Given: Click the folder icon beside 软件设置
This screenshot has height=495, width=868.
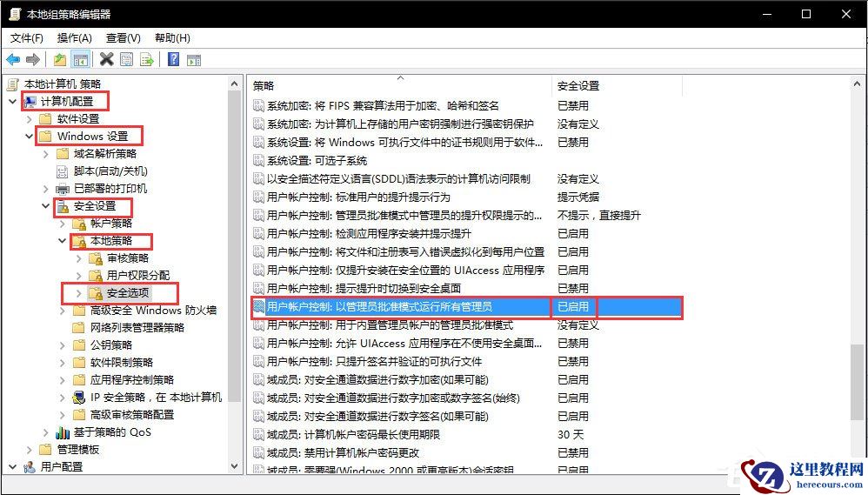Looking at the screenshot, I should (46, 119).
